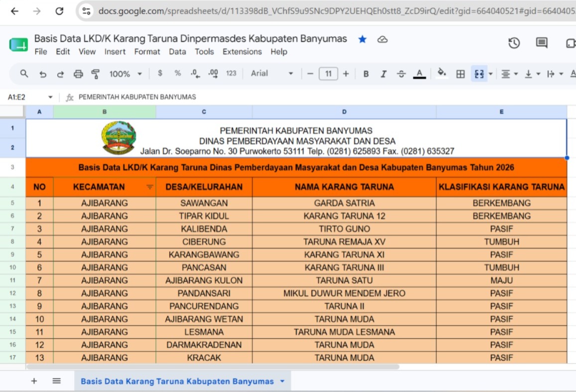Viewport: 576px width, 392px height.
Task: Open the 100% zoom dropdown
Action: (125, 74)
